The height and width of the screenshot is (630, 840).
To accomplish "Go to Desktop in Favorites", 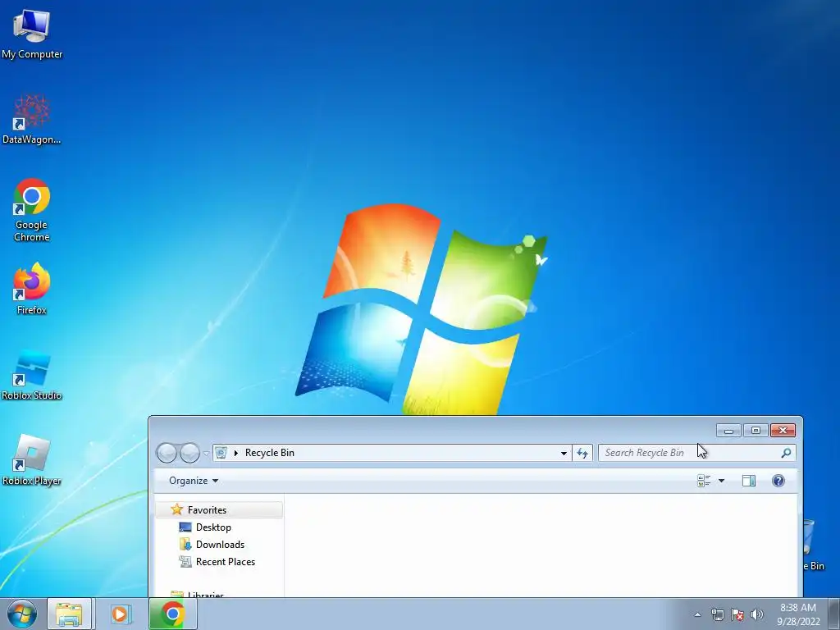I will (x=213, y=527).
